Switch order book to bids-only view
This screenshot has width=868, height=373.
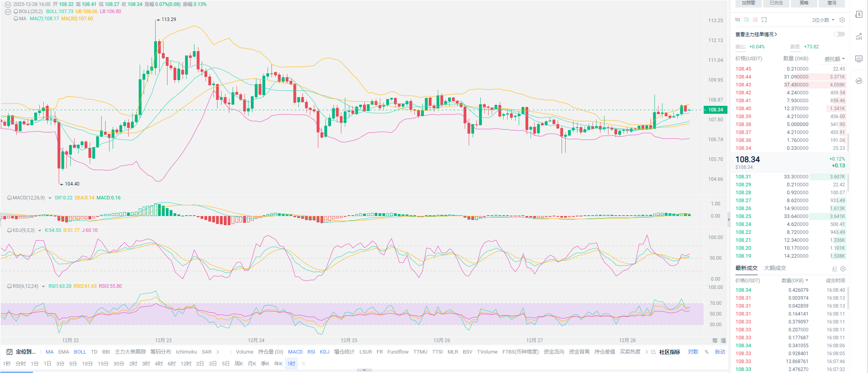coord(747,20)
